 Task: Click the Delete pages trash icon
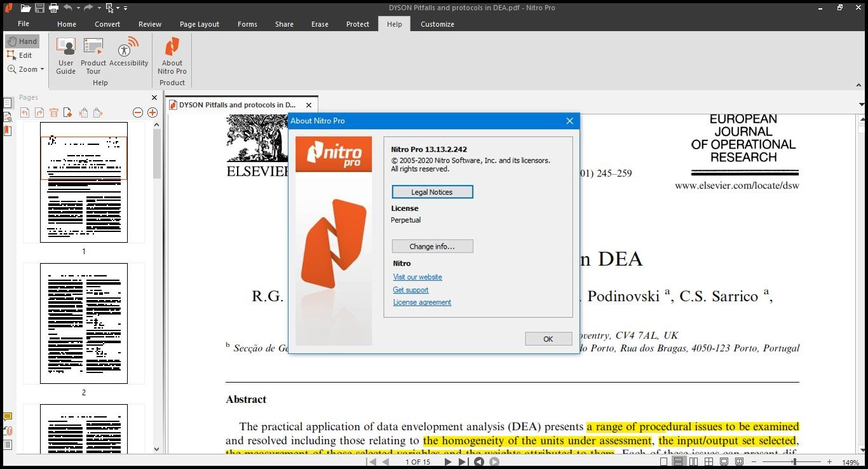(x=54, y=112)
